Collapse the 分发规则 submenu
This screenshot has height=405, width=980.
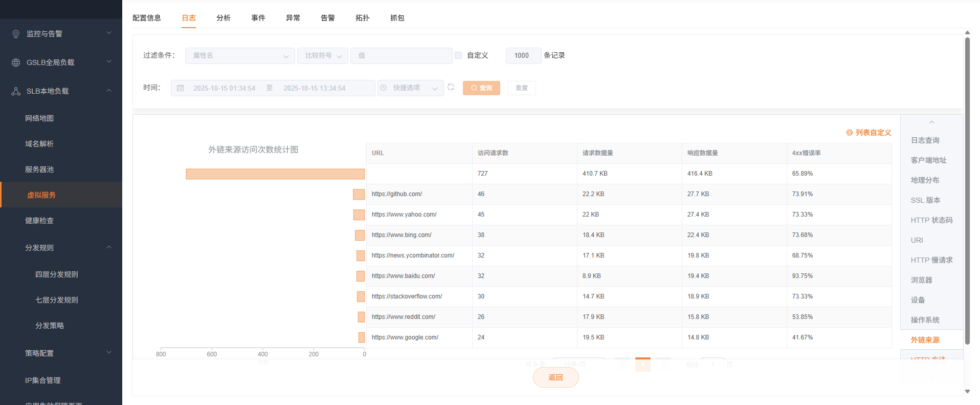[x=108, y=247]
